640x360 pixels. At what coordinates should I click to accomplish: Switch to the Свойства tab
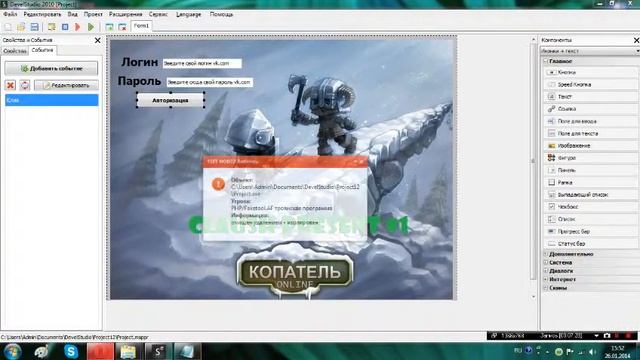pos(15,51)
